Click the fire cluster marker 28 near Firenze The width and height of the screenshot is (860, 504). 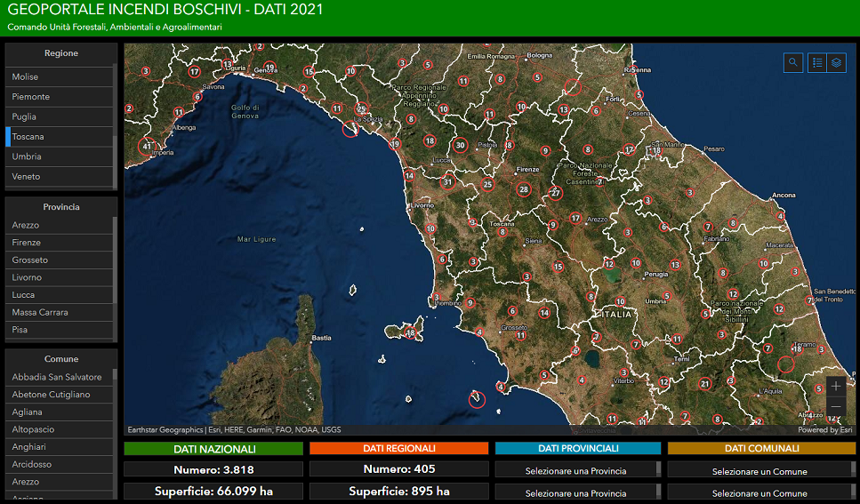524,189
